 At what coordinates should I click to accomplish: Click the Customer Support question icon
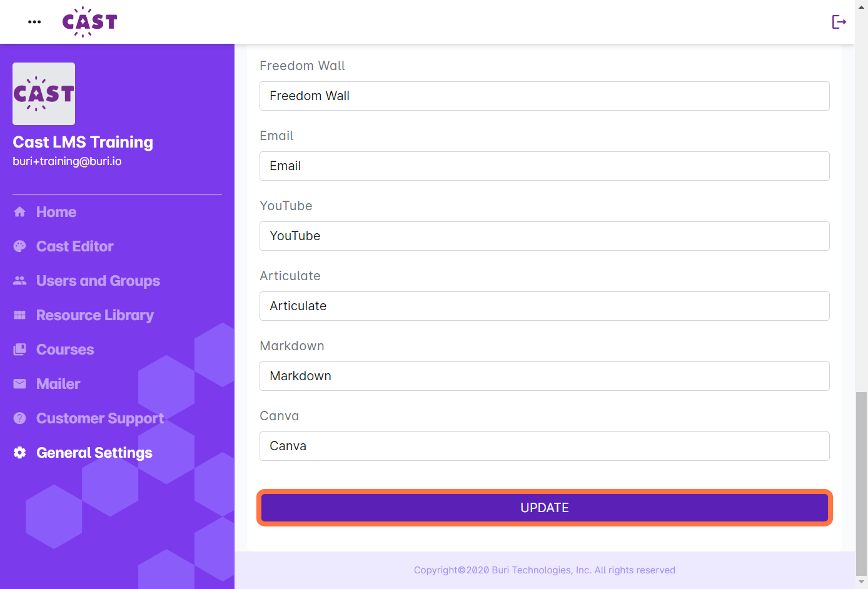point(20,418)
